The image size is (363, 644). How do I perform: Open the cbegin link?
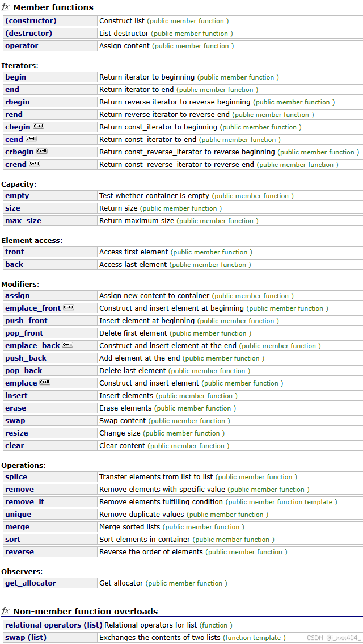tap(18, 127)
